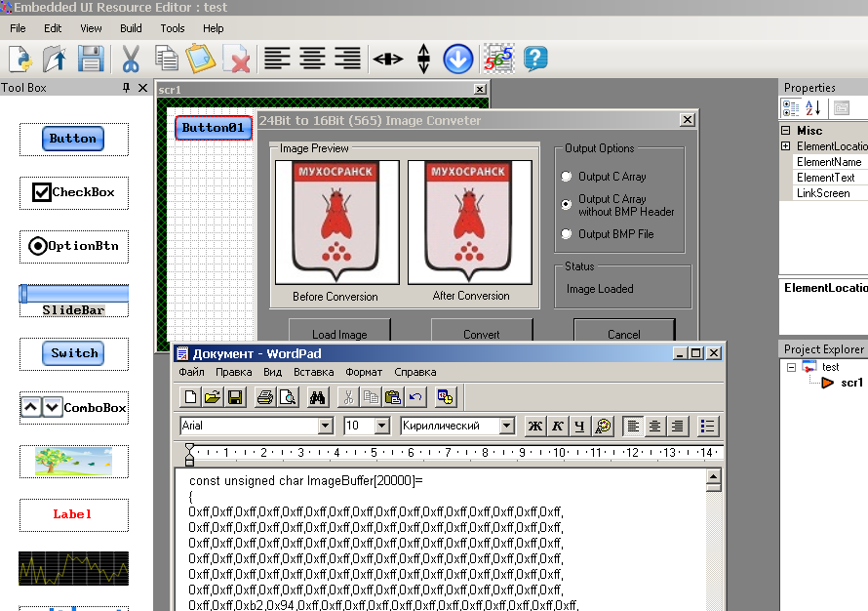Click the binoculars find icon in WordPad

point(317,397)
